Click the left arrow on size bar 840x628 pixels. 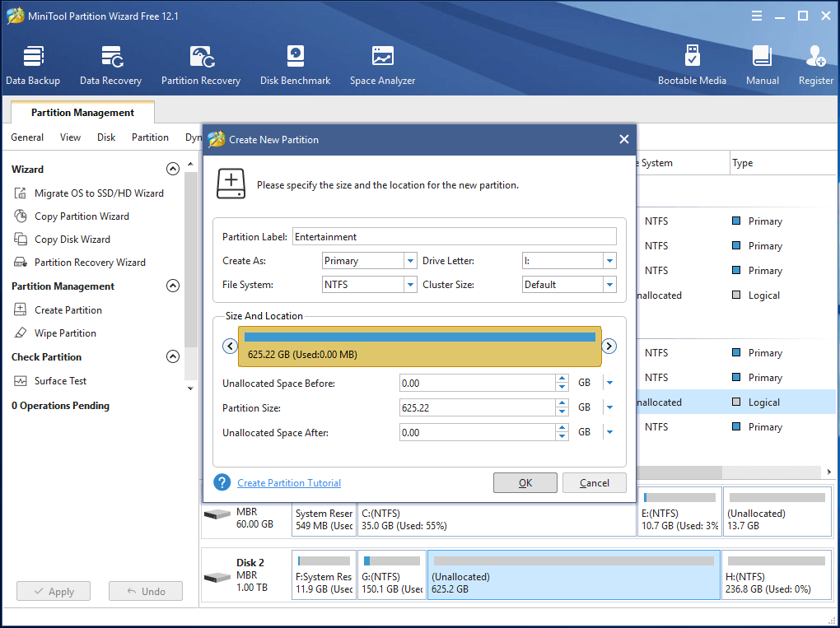[x=230, y=346]
